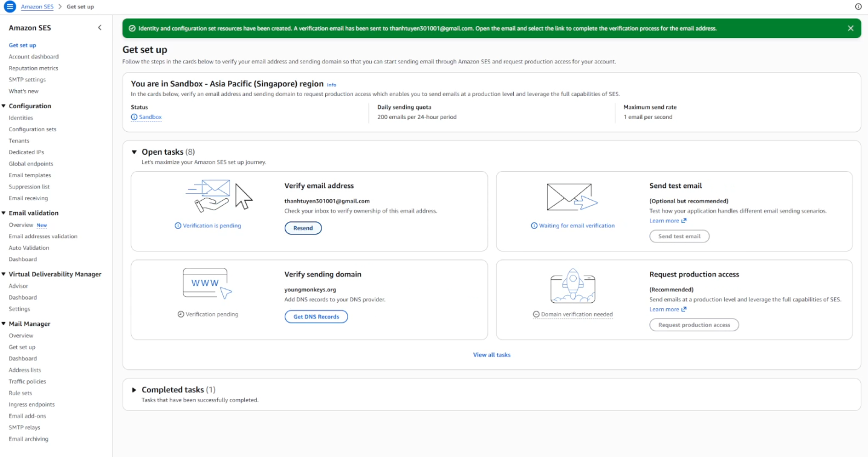
Task: Open Ingress endpoints in the sidebar
Action: tap(31, 404)
